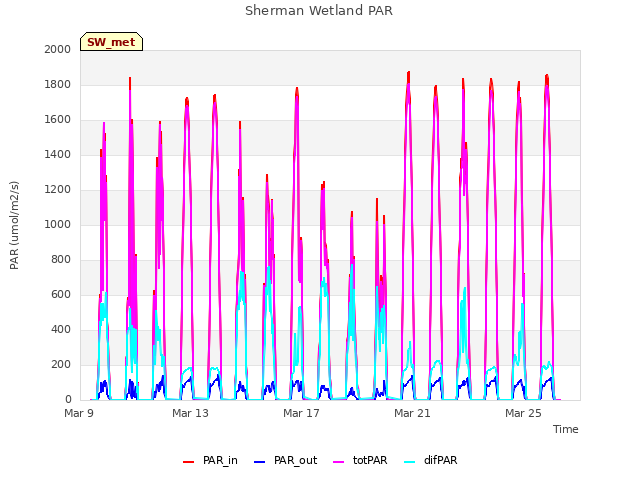
Task: Click the 200 y-axis tick label
Action: point(61,364)
